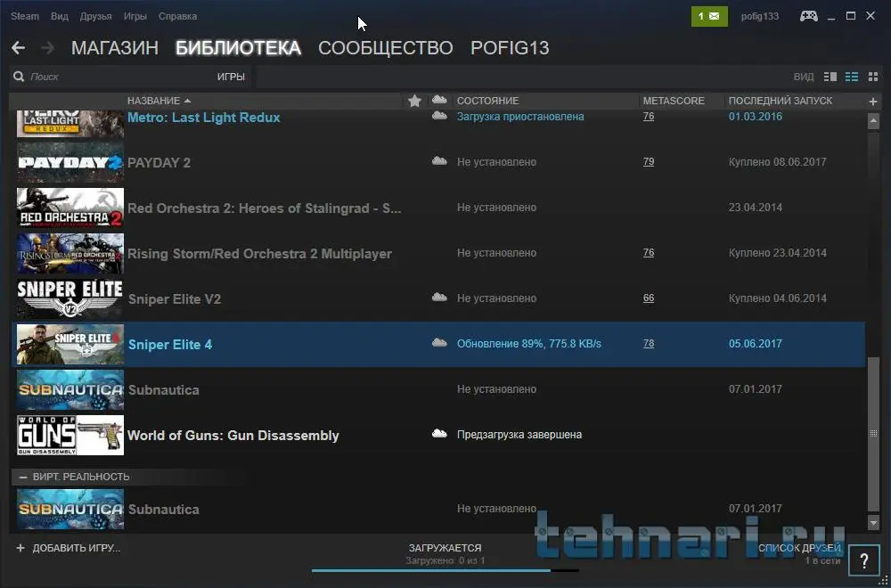This screenshot has width=891, height=588.
Task: Open the green inbox notification icon
Action: click(x=709, y=16)
